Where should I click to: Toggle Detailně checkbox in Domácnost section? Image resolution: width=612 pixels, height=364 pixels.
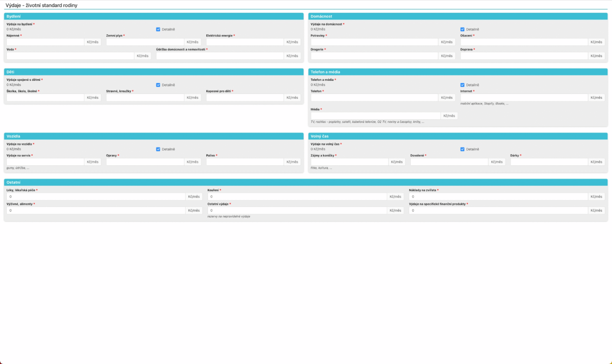[462, 29]
